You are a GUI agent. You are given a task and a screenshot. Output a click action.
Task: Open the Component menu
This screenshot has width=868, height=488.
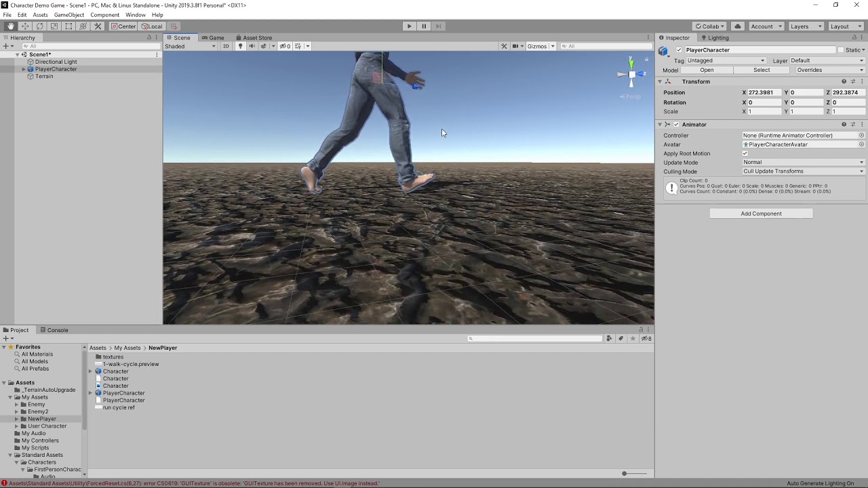104,15
